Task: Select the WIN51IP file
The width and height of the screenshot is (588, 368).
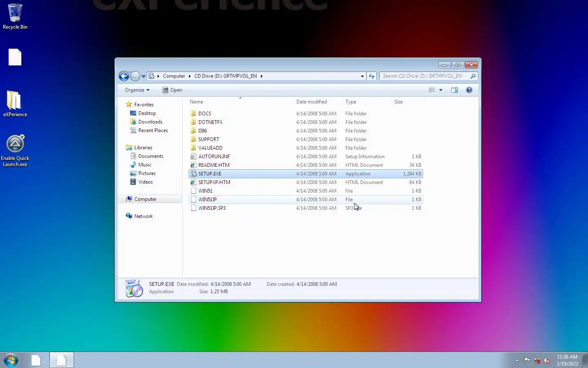Action: click(x=305, y=200)
